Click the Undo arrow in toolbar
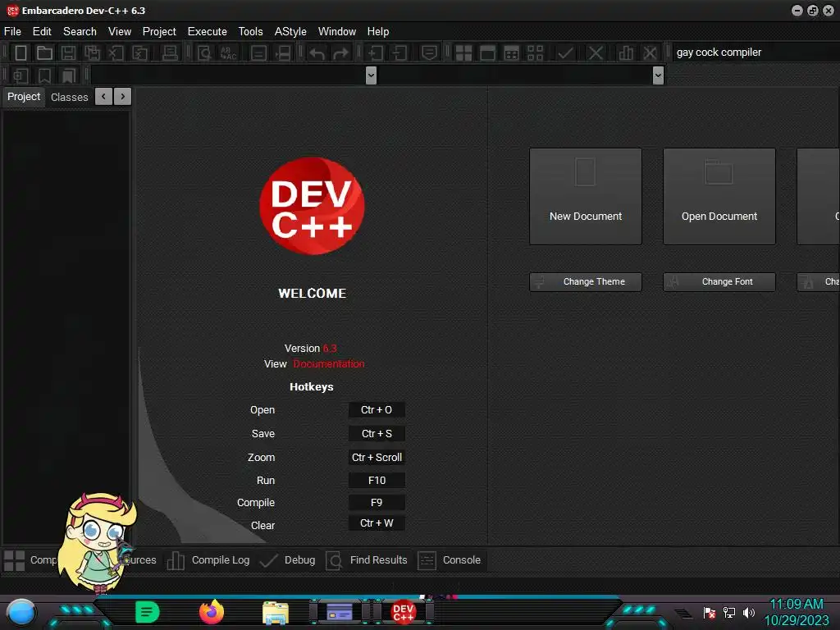 click(x=317, y=52)
